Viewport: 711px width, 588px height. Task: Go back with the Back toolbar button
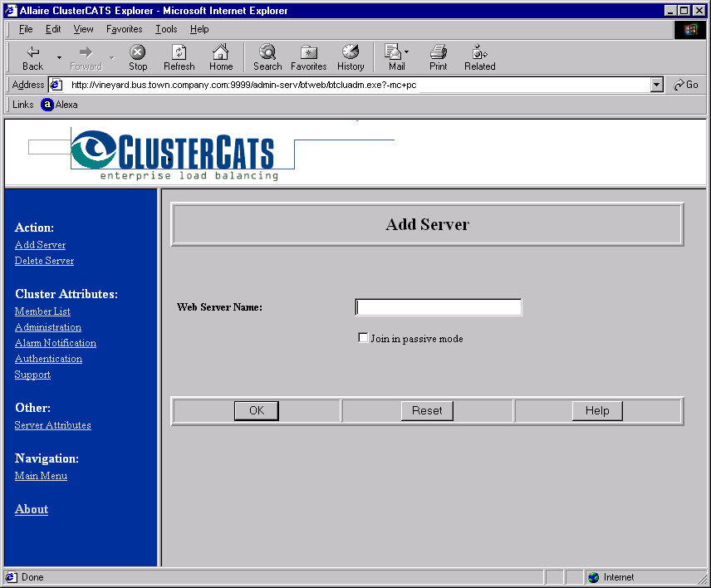[32, 57]
